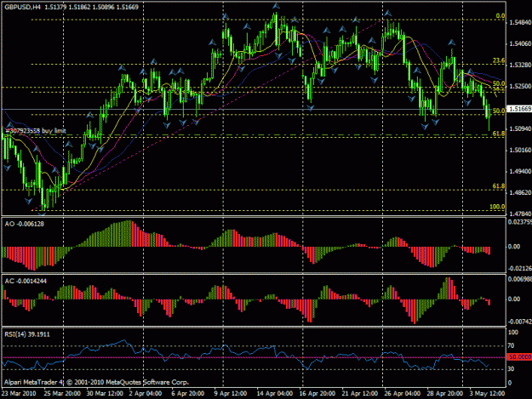The height and width of the screenshot is (399, 532).
Task: Select the Fibonacci 50.0 label beside 1.52500
Action: (499, 83)
